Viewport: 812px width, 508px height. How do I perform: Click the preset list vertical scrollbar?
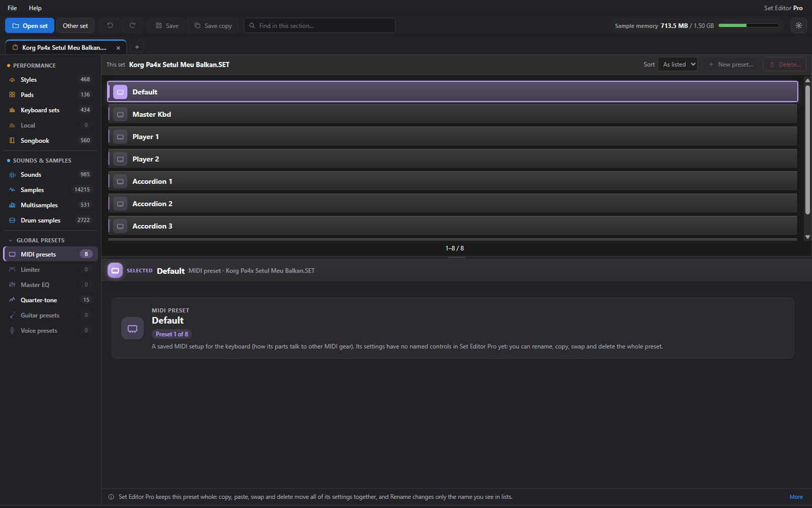[x=807, y=150]
